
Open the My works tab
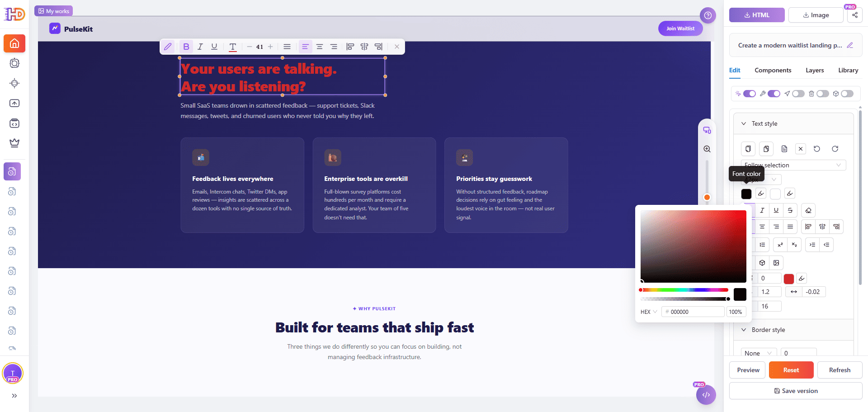pyautogui.click(x=54, y=11)
